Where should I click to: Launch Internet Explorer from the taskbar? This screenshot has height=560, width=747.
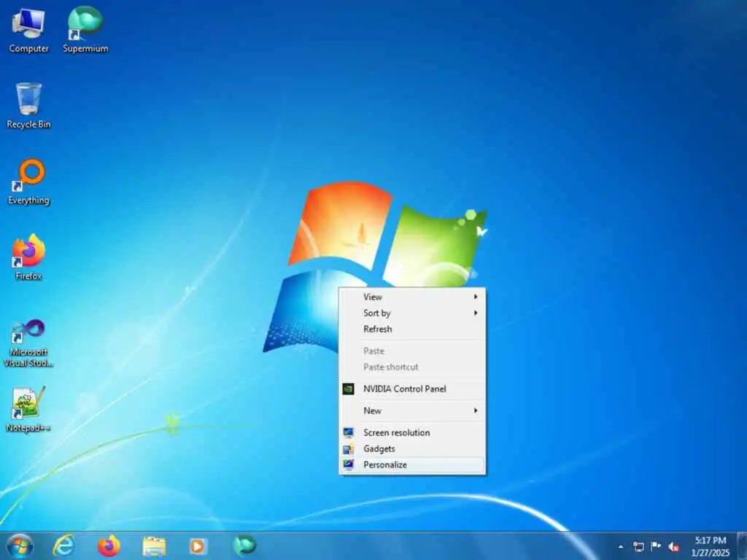(63, 545)
